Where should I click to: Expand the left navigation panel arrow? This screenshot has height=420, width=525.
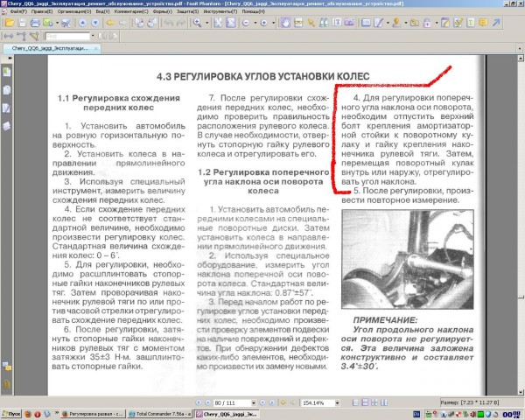pyautogui.click(x=10, y=58)
